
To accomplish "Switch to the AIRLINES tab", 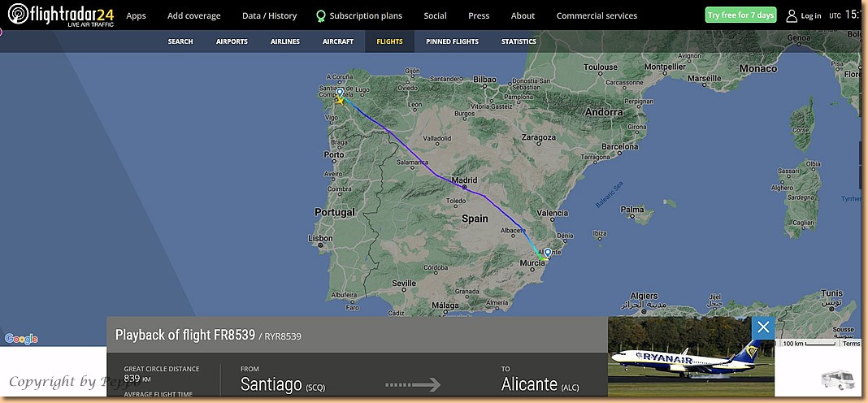I will [x=285, y=41].
